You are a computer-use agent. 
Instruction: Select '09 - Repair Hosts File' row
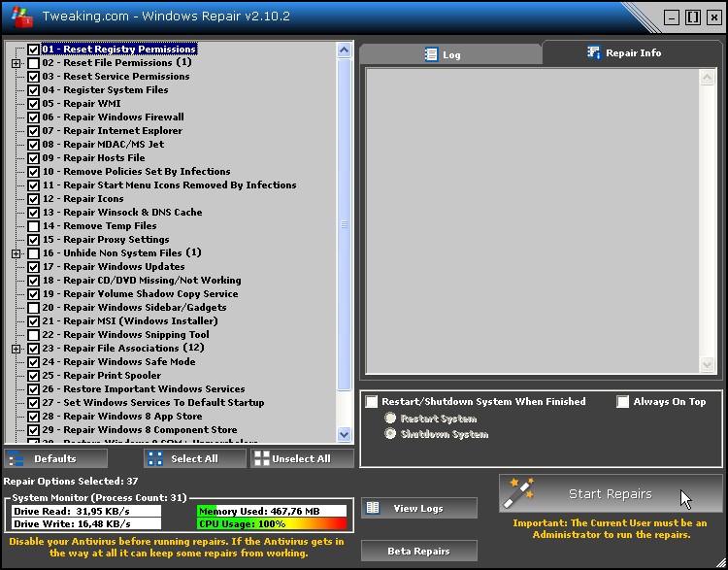[93, 158]
